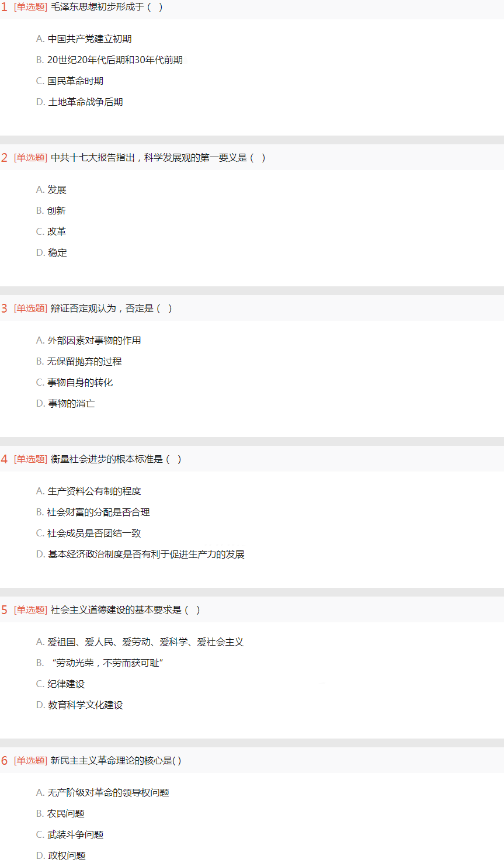The height and width of the screenshot is (863, 504).
Task: Pick option D 事物的消亡
Action: click(65, 404)
